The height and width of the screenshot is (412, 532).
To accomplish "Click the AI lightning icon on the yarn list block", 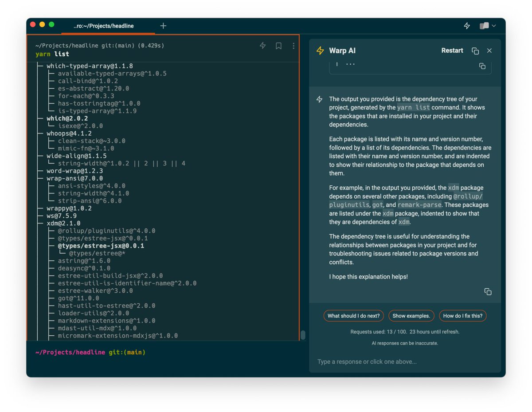I will point(262,46).
